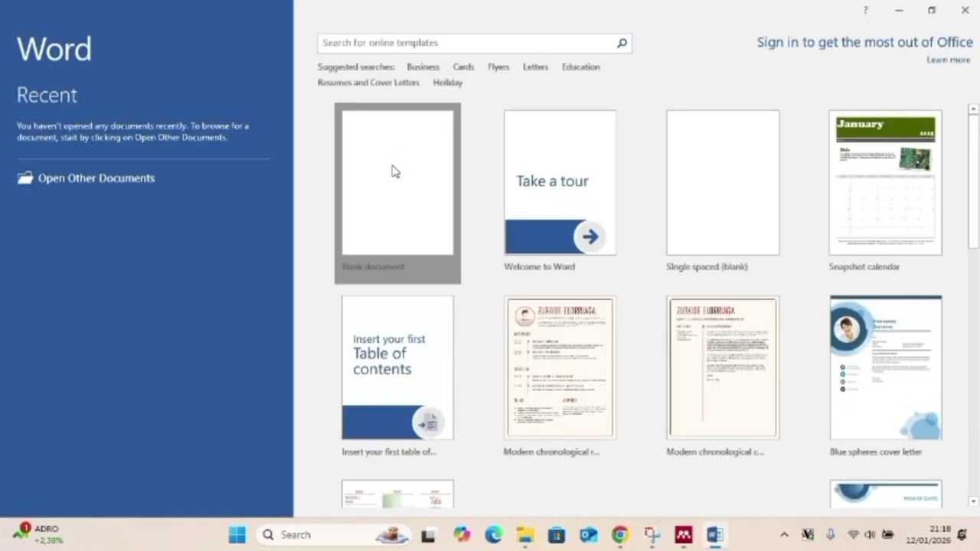Select the Flyers suggested search
The width and height of the screenshot is (980, 551).
pyautogui.click(x=498, y=67)
